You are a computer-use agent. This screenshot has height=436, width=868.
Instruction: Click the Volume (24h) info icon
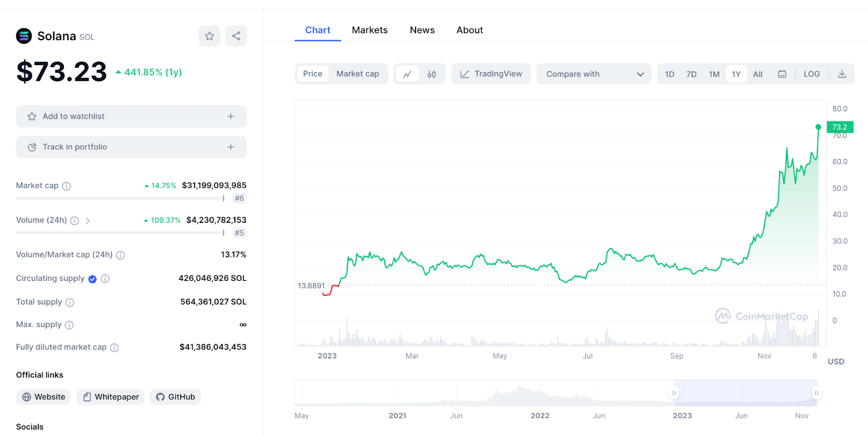tap(75, 221)
